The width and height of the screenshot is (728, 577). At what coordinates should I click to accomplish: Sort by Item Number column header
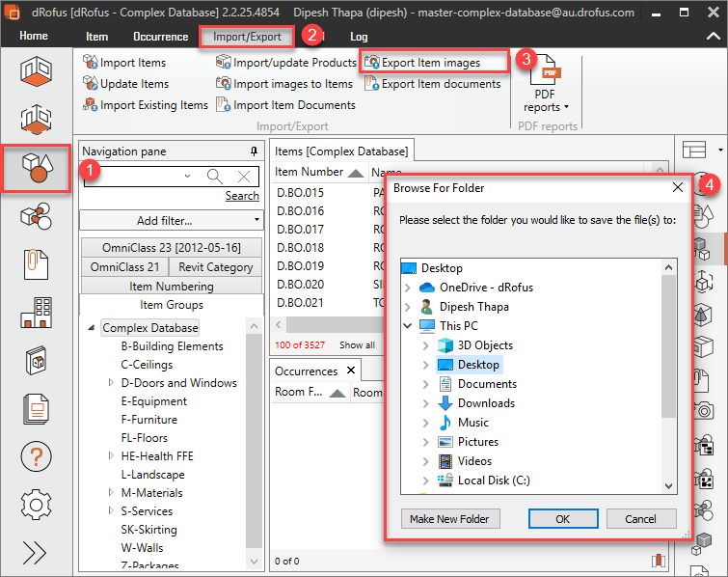(319, 172)
